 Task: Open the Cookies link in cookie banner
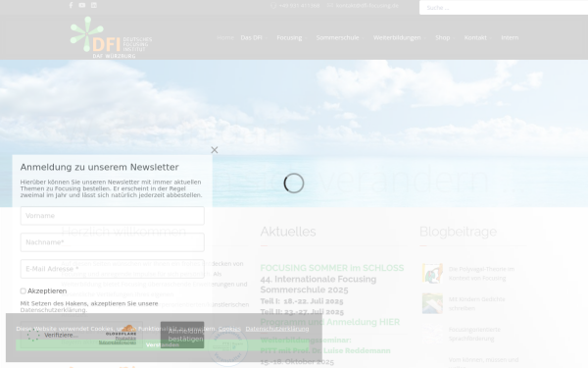229,329
